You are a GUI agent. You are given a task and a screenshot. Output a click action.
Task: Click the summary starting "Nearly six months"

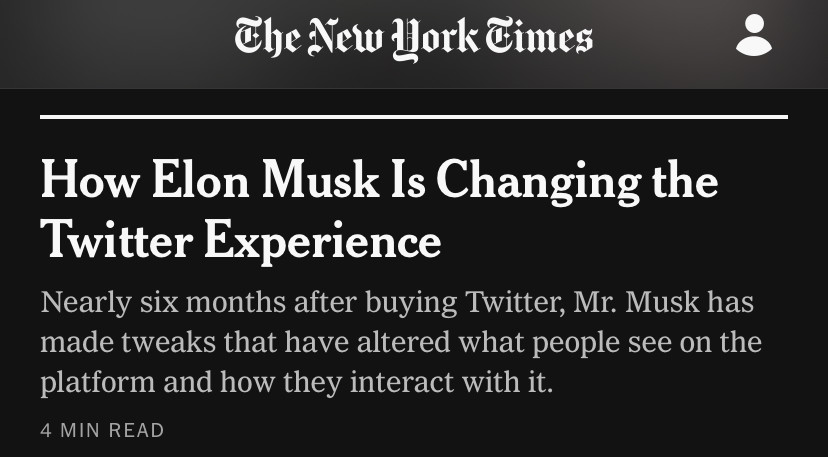click(400, 342)
